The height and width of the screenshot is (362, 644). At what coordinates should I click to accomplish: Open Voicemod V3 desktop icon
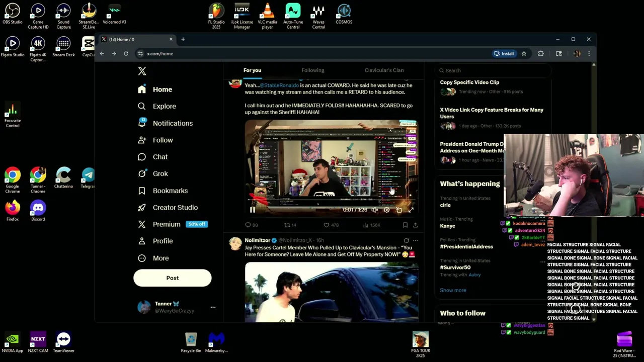pos(114,14)
